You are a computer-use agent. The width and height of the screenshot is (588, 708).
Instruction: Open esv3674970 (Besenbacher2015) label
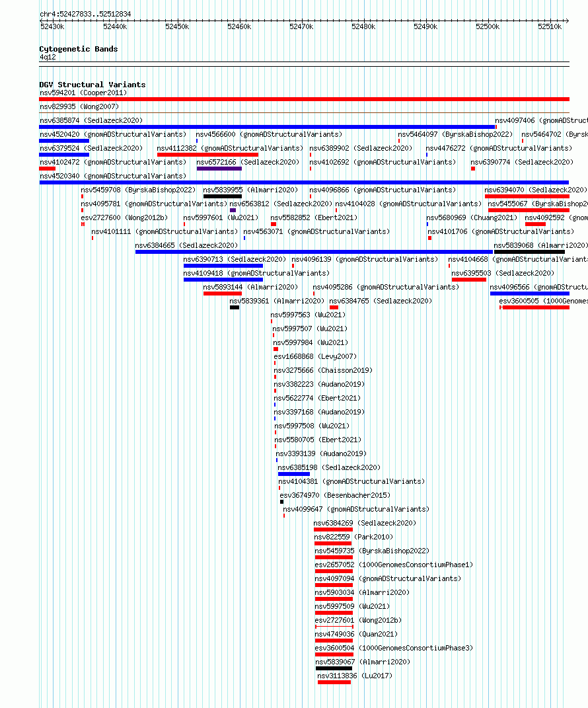coord(335,495)
